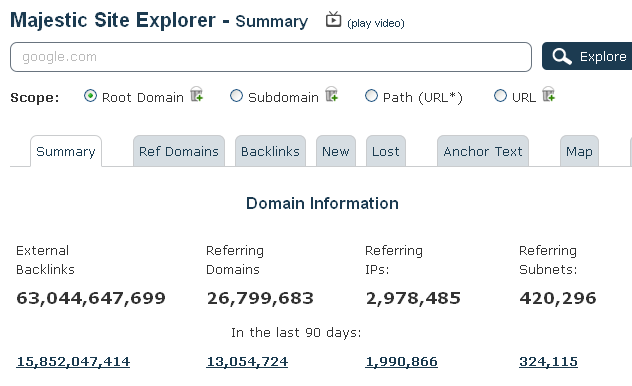Viewport: 632px width, 386px height.
Task: Select the Path (URL*) scope radio
Action: click(371, 96)
